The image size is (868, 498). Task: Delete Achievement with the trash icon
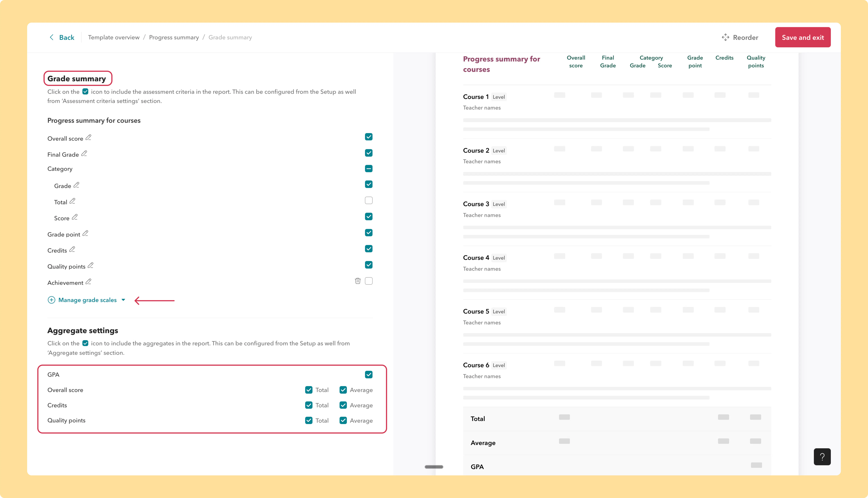point(358,281)
